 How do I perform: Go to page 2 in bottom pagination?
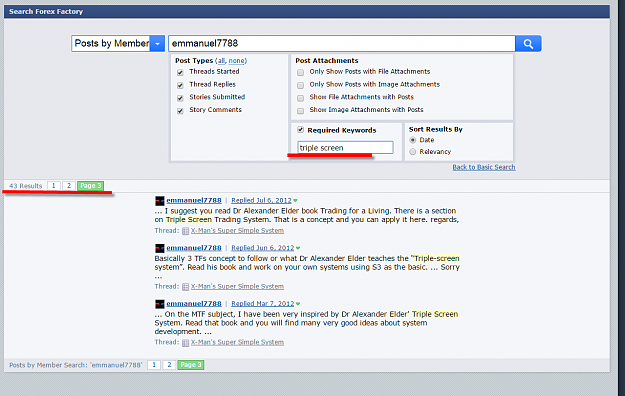pyautogui.click(x=169, y=365)
